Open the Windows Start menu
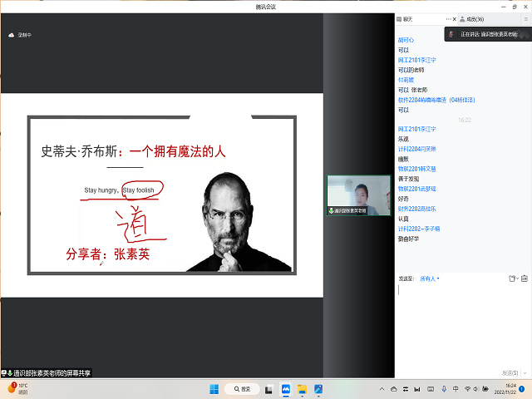 point(214,389)
